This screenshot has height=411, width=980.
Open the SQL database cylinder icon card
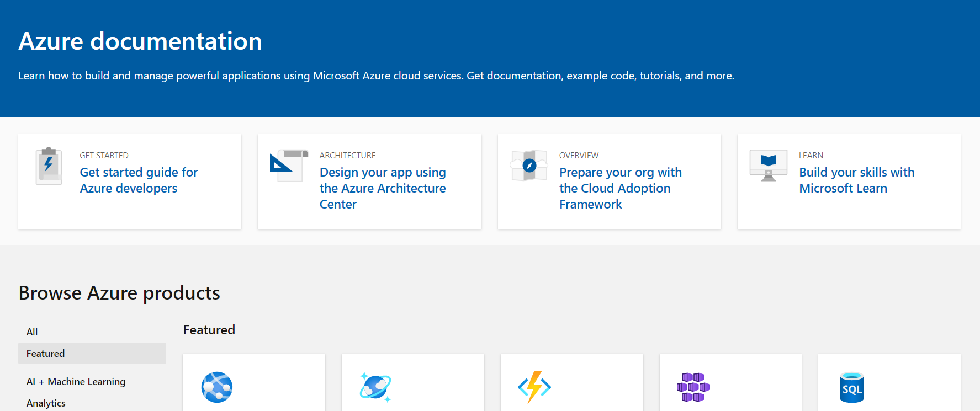[852, 387]
